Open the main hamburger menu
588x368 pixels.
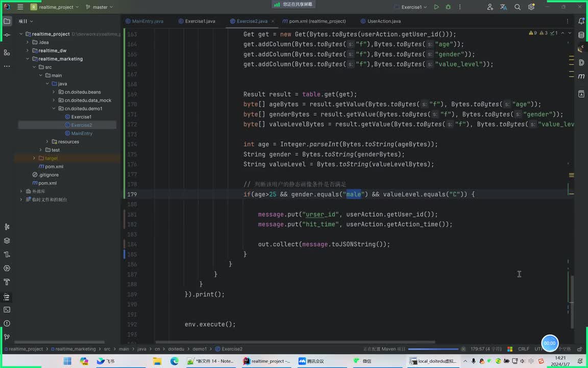[20, 7]
